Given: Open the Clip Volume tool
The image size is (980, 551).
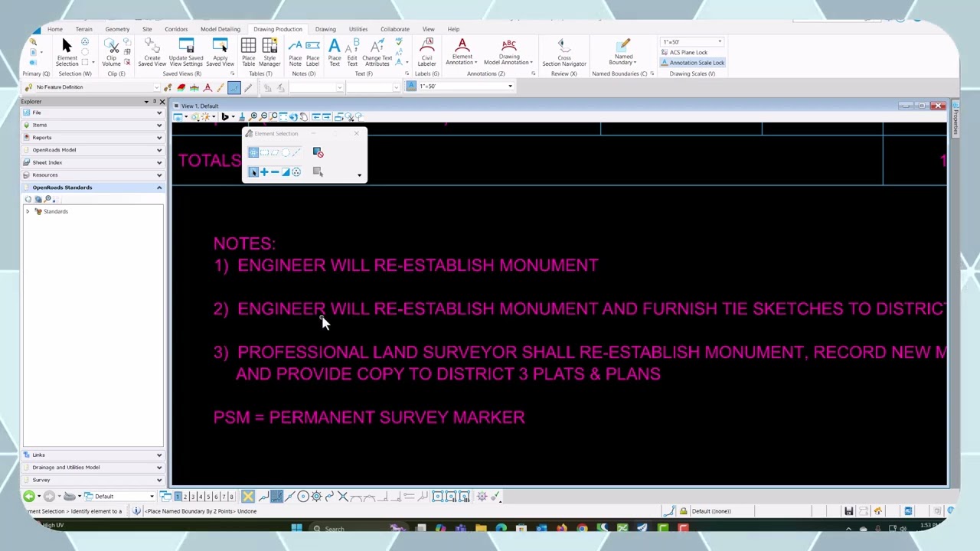Looking at the screenshot, I should (112, 52).
